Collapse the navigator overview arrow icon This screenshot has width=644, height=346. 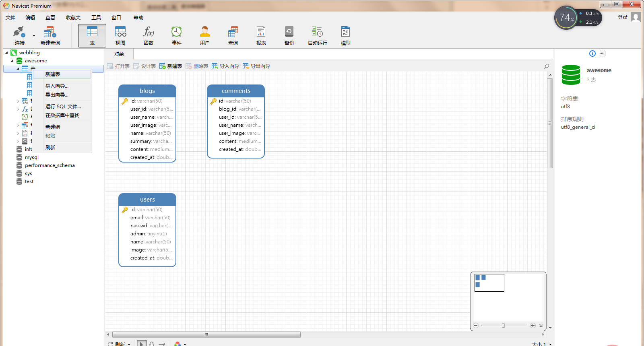click(541, 325)
